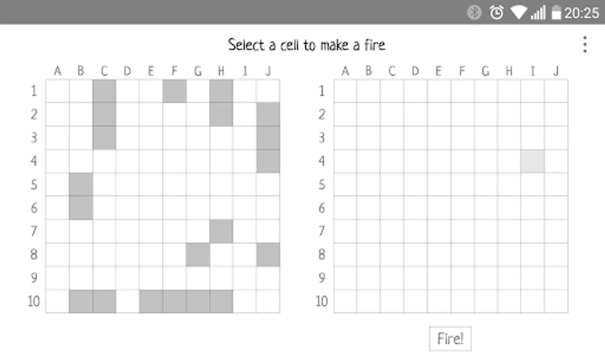Click the Wi-Fi signal icon
Screen dimensions: 605x364
518,12
